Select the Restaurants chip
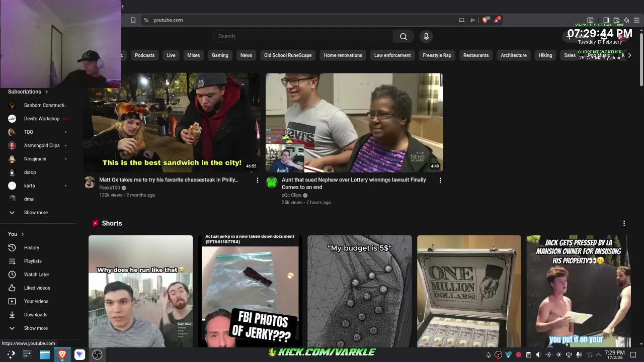This screenshot has height=362, width=644. pos(476,55)
